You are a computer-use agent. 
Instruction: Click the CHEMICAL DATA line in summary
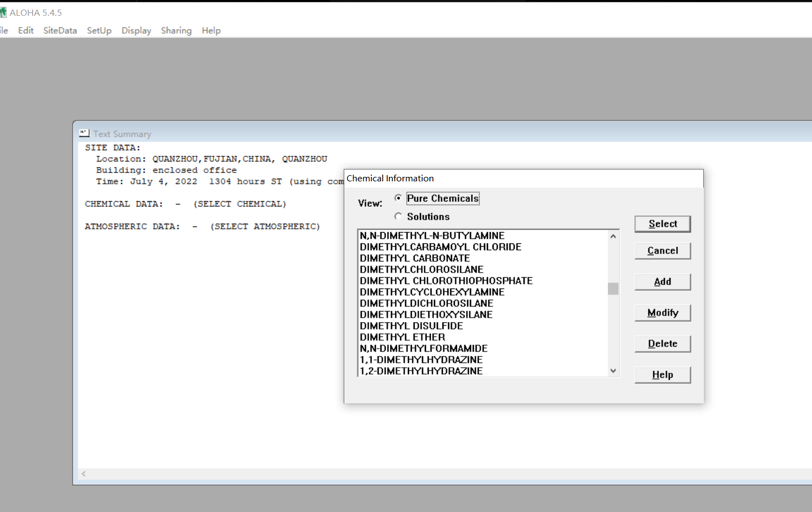click(185, 204)
